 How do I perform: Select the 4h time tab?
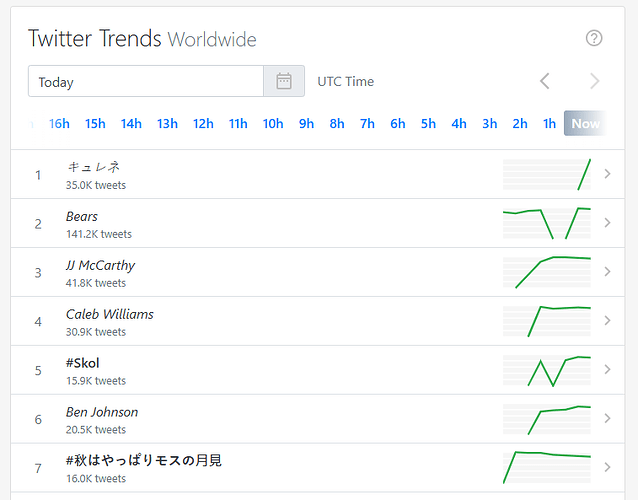point(459,123)
